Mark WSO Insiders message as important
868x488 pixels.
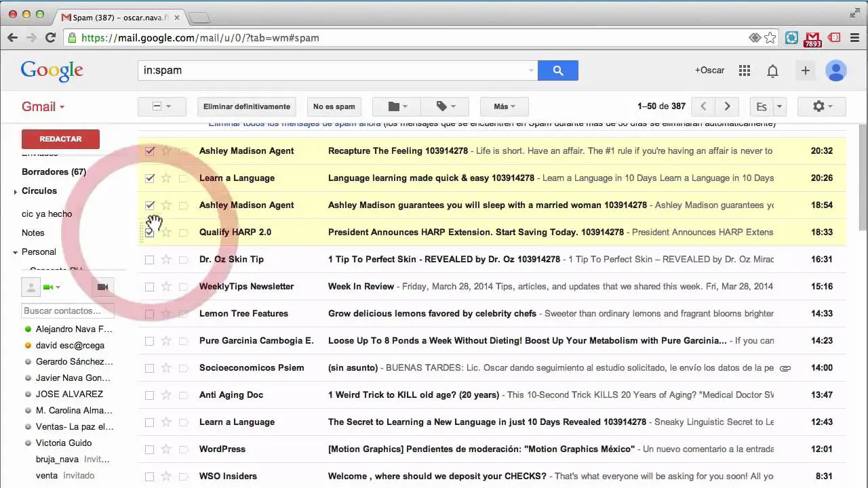pyautogui.click(x=183, y=476)
